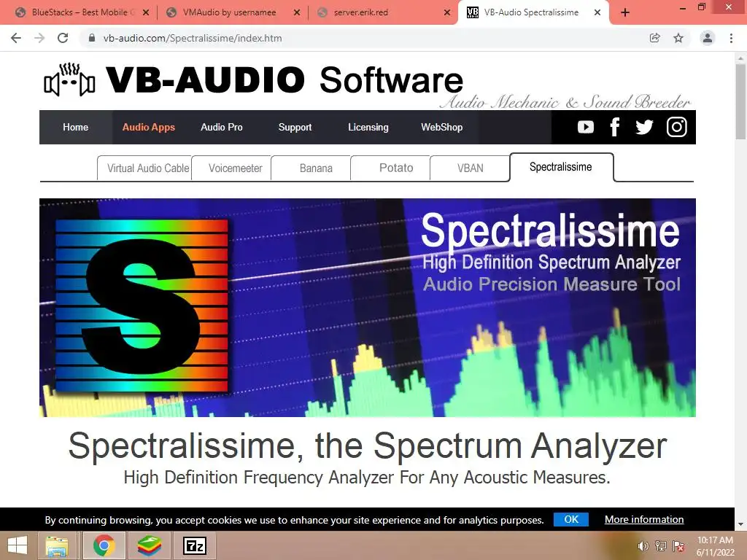This screenshot has height=560, width=747.
Task: Open Chrome three-dot menu
Action: click(x=731, y=38)
